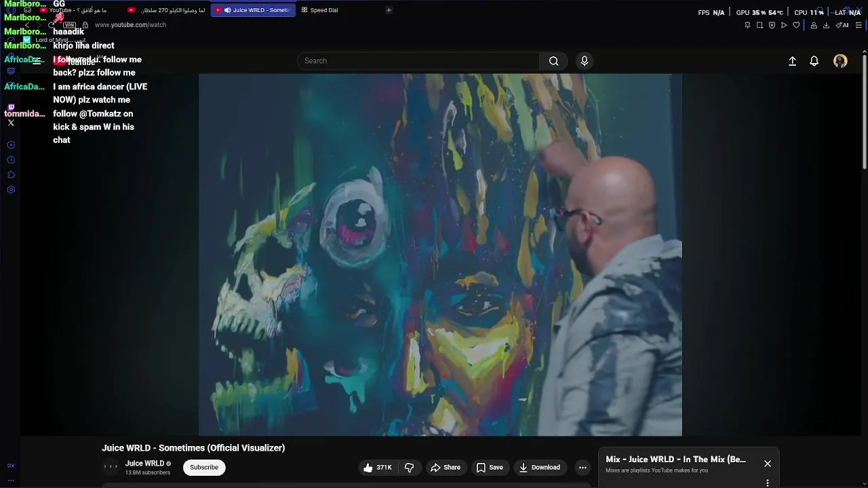Reload the page from the address bar
The height and width of the screenshot is (488, 868).
pyautogui.click(x=52, y=25)
